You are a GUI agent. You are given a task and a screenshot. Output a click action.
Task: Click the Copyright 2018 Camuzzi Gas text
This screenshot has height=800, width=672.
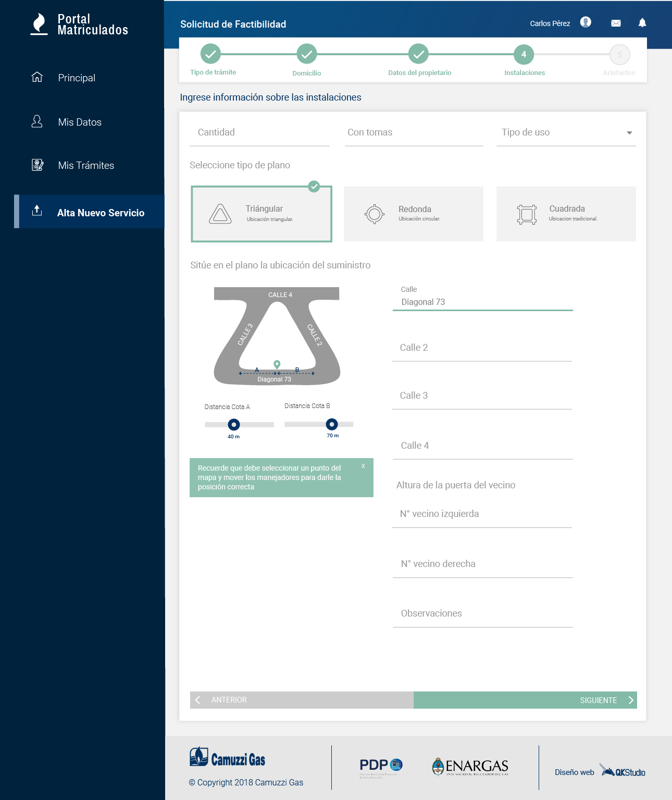pyautogui.click(x=246, y=782)
